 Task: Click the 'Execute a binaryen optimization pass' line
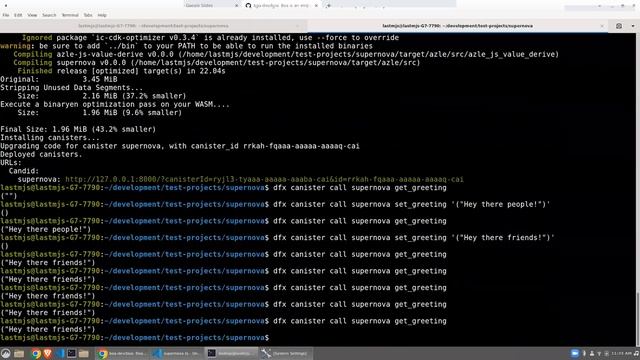pyautogui.click(x=115, y=104)
